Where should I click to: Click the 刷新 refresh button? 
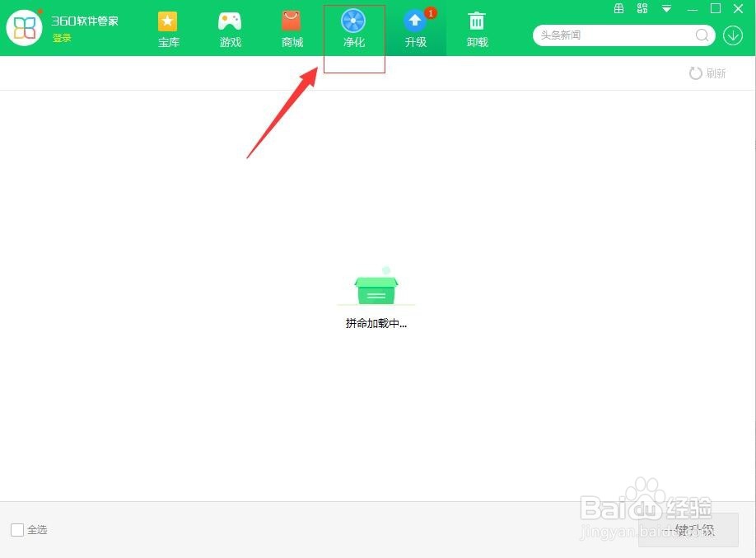tap(707, 73)
